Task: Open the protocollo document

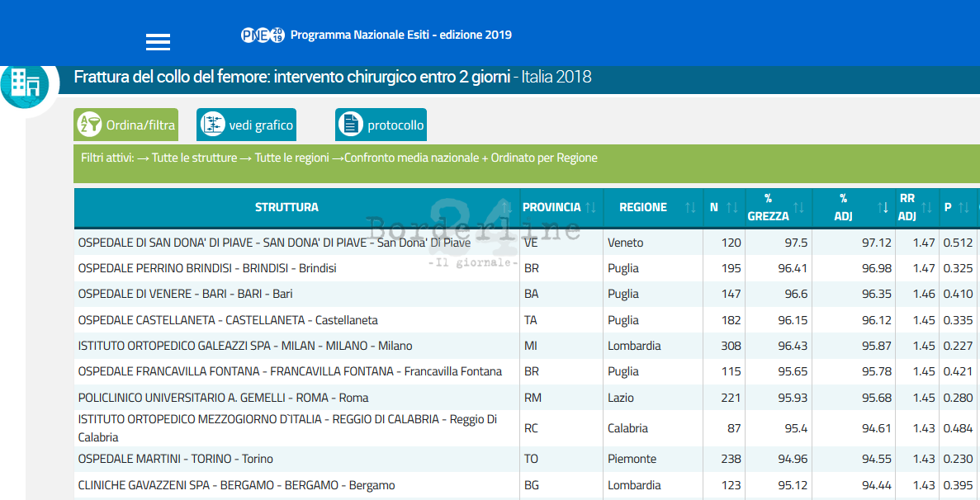Action: click(381, 125)
